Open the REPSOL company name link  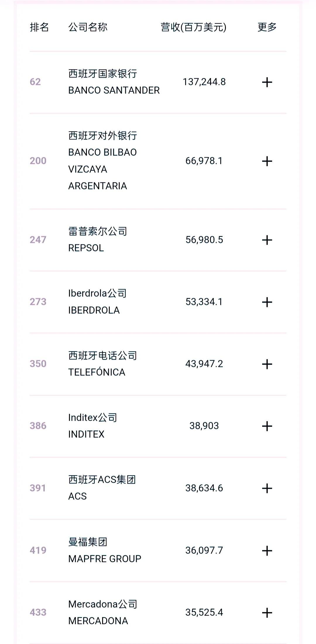(x=86, y=248)
